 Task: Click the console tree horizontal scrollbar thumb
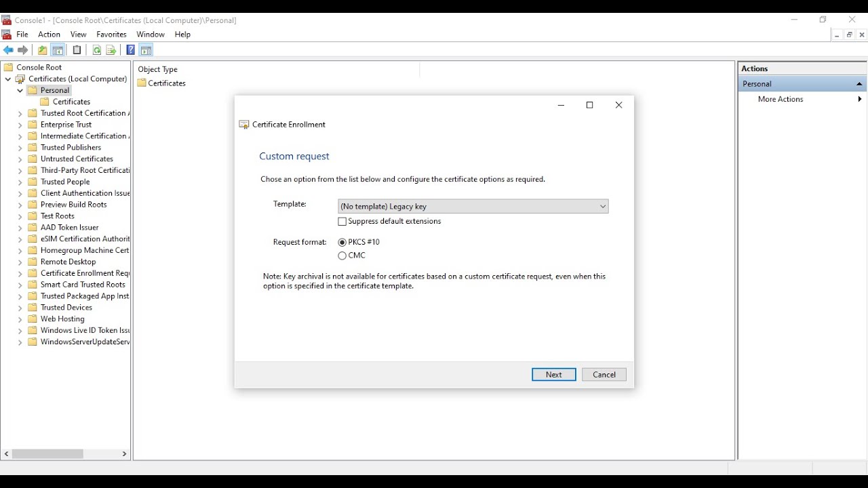[47, 454]
